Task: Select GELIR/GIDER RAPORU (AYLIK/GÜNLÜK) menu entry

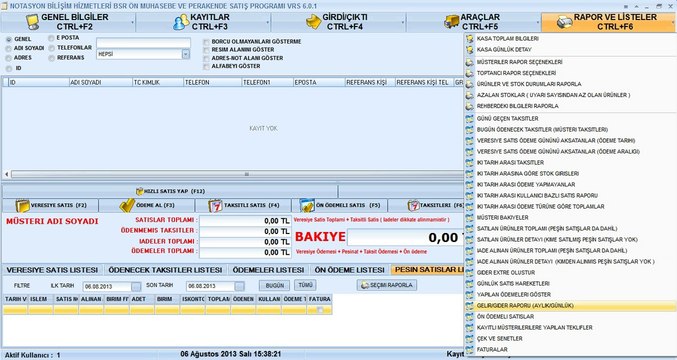Action: click(x=570, y=306)
